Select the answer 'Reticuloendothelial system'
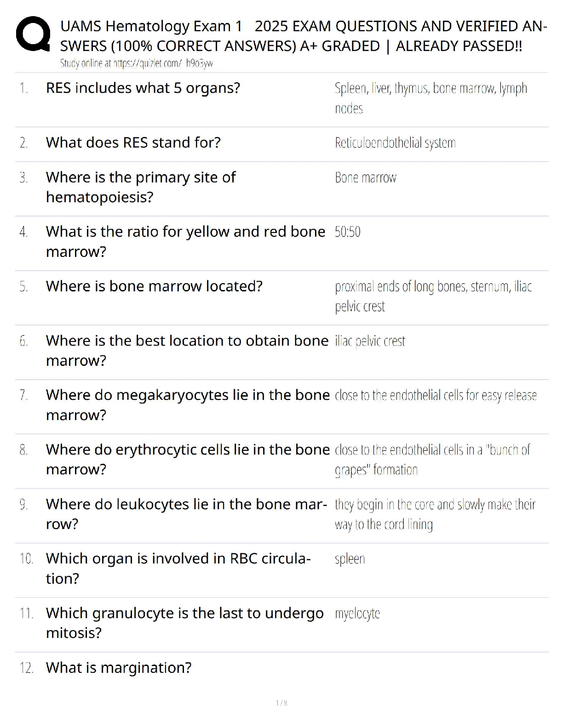This screenshot has height=728, width=563. click(395, 143)
